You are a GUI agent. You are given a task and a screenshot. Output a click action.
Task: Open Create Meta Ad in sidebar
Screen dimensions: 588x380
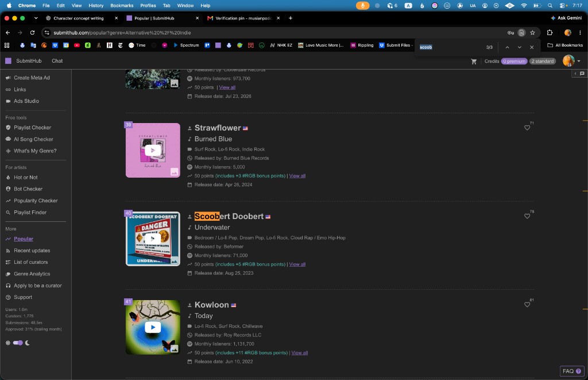coord(32,78)
